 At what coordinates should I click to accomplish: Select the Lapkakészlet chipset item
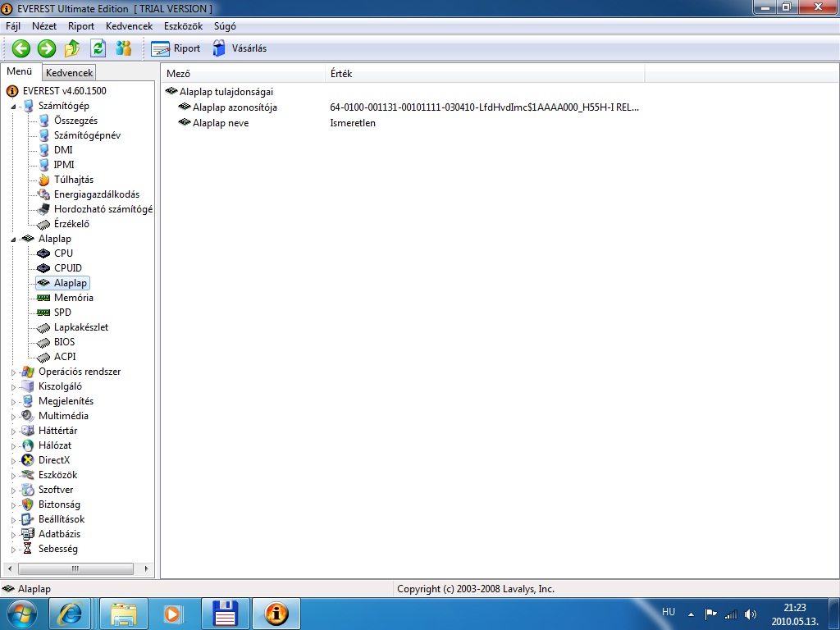[x=81, y=326]
